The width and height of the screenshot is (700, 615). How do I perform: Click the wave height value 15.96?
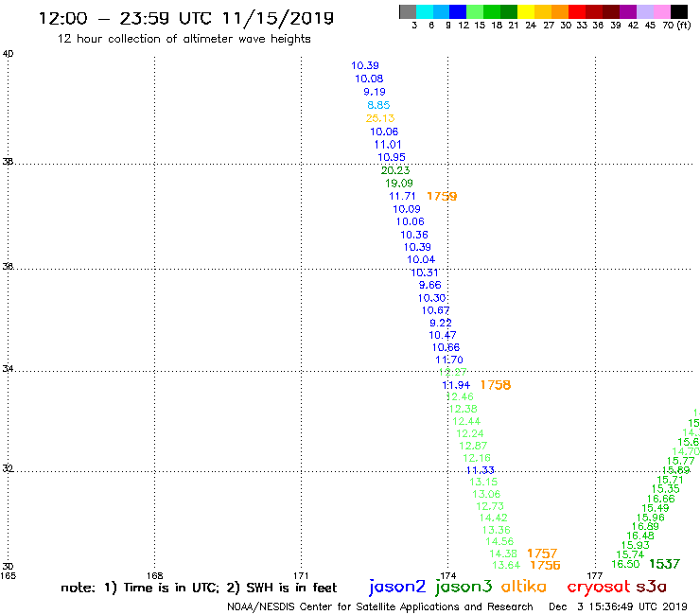651,518
